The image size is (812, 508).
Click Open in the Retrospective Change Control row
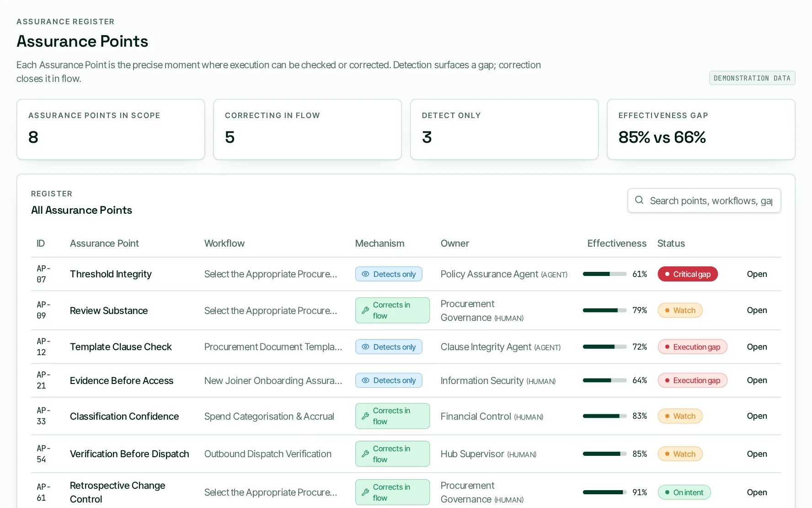757,492
